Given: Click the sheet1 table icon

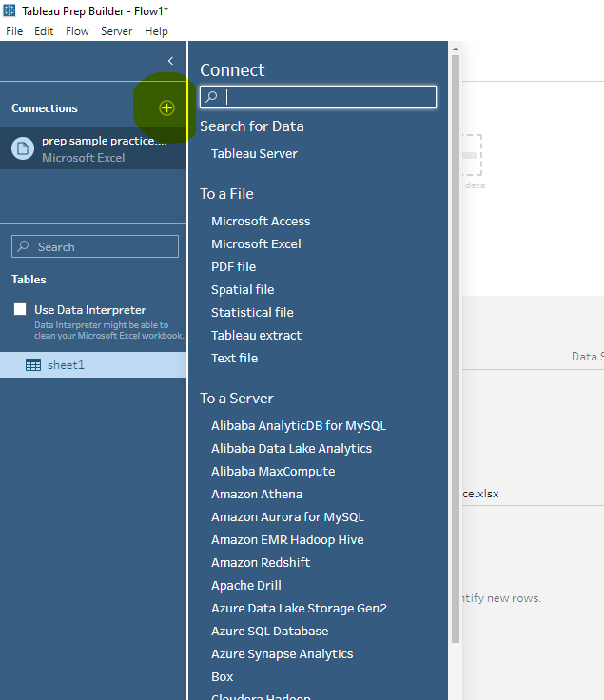Looking at the screenshot, I should click(x=33, y=365).
